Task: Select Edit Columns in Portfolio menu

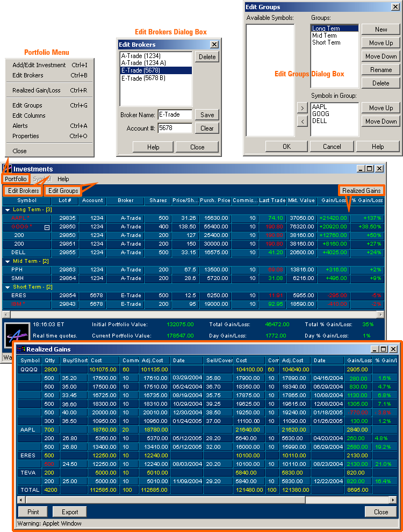Action: point(49,116)
